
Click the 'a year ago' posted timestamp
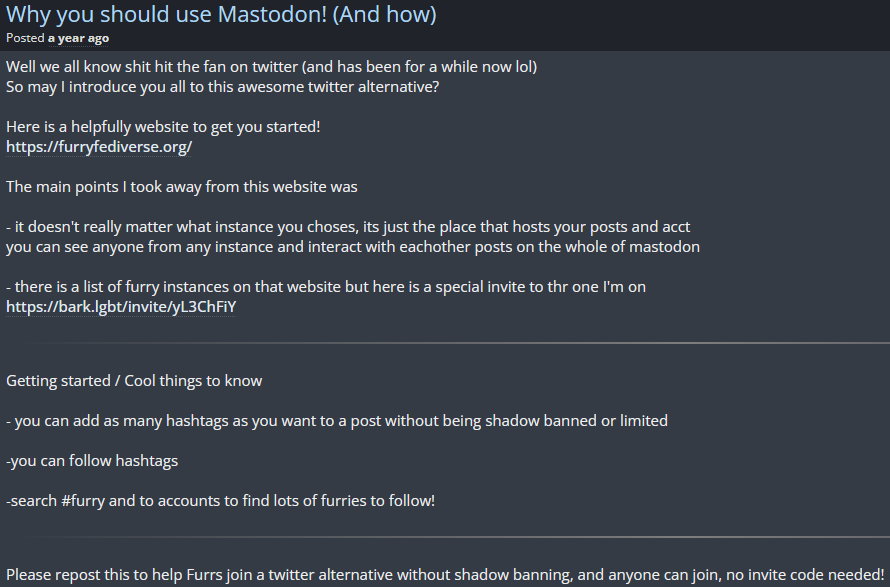pyautogui.click(x=78, y=39)
